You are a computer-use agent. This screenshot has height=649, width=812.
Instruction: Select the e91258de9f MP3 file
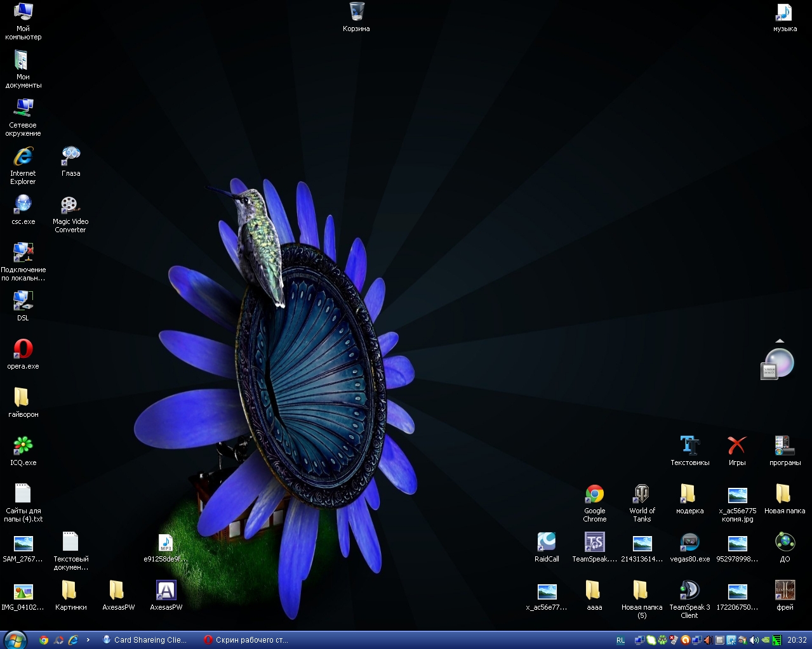point(166,543)
